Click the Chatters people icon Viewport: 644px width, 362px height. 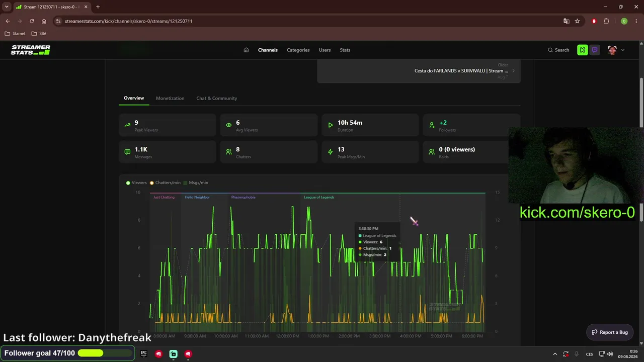click(229, 152)
